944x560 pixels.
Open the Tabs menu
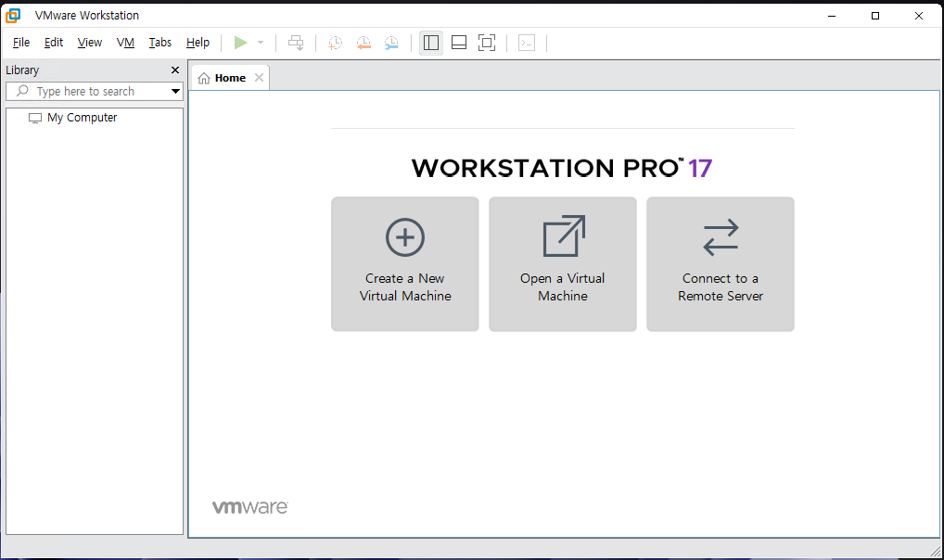(160, 43)
